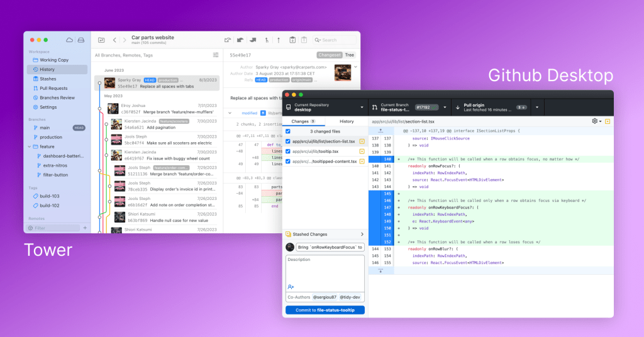Select the Changeset view in Tower

coord(330,55)
